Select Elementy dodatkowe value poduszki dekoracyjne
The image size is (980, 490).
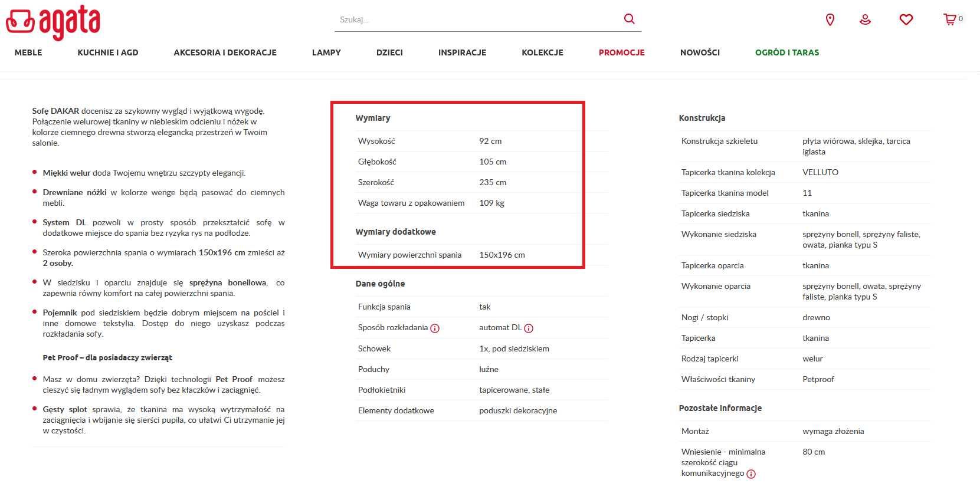point(518,410)
